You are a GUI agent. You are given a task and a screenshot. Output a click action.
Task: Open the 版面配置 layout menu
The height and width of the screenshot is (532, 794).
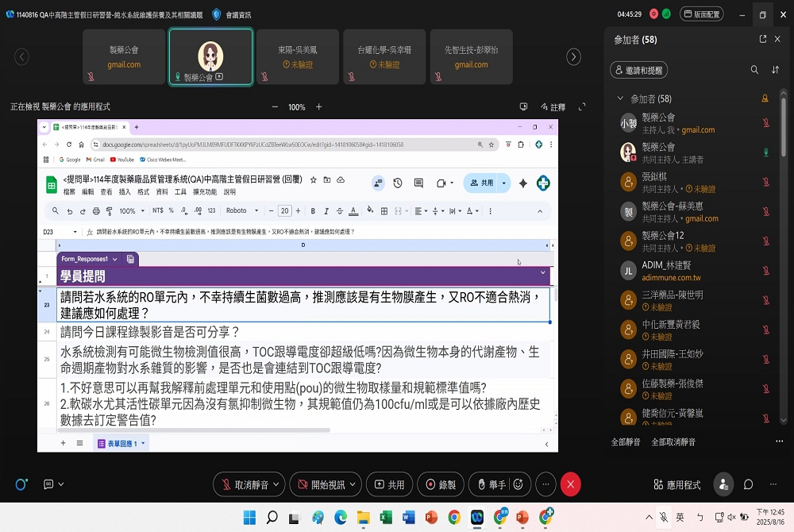tap(701, 14)
